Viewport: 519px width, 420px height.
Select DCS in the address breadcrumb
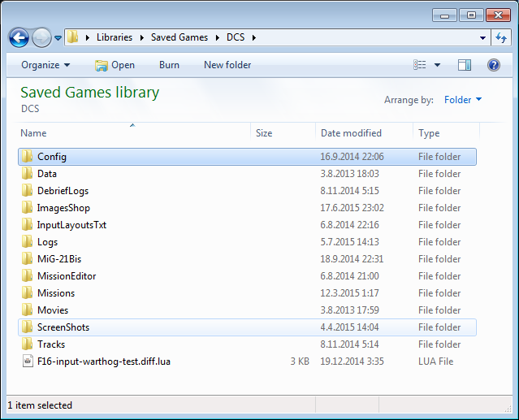click(236, 37)
